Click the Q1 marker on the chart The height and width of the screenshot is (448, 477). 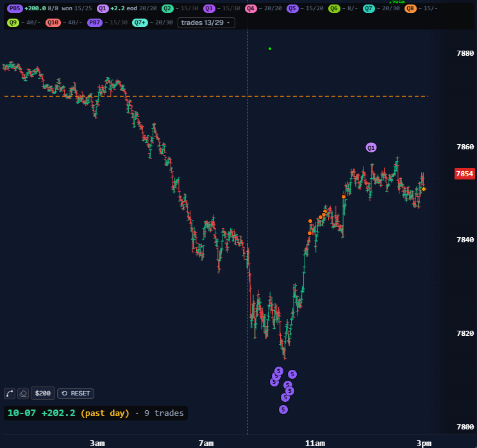[371, 148]
